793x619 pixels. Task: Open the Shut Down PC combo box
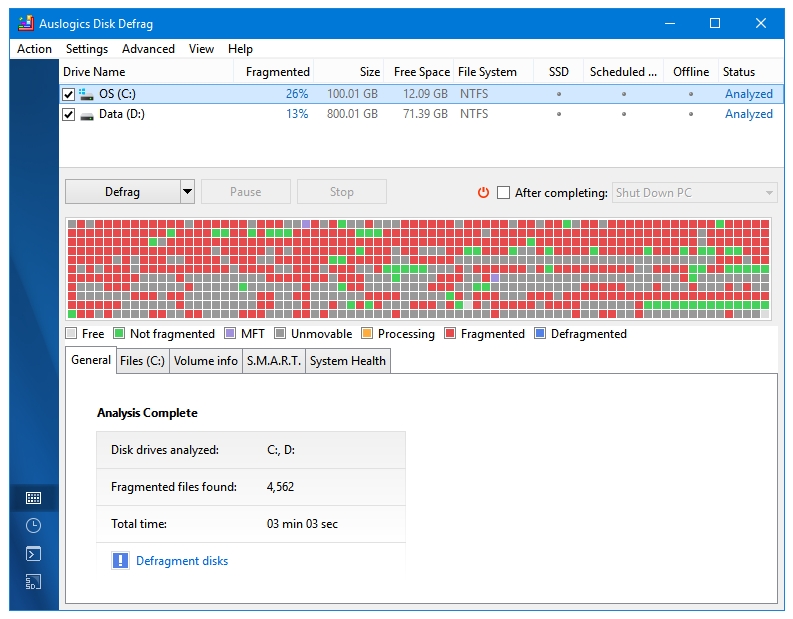[x=694, y=193]
